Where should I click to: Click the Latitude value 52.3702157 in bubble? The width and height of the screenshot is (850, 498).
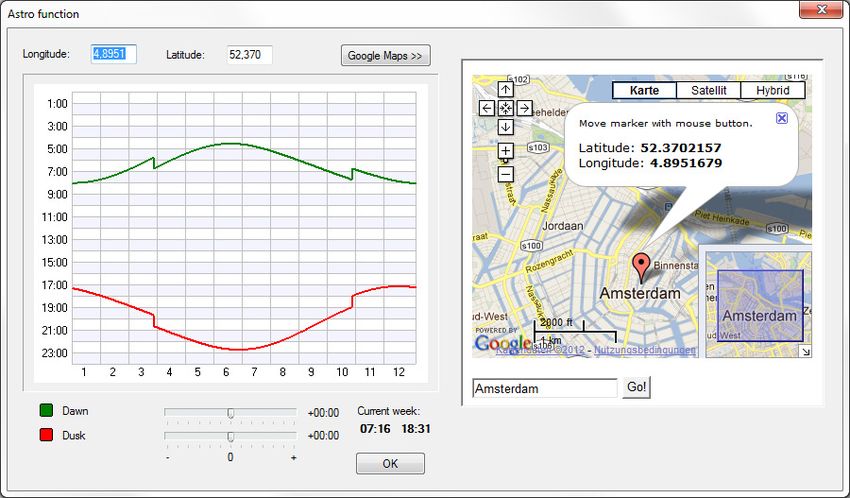(x=681, y=148)
